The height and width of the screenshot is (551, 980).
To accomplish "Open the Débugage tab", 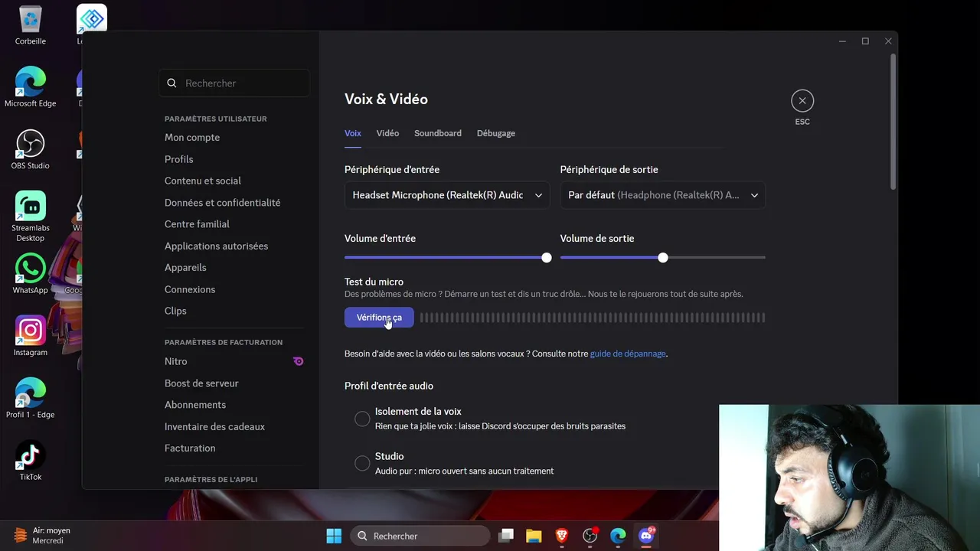I will tap(496, 133).
